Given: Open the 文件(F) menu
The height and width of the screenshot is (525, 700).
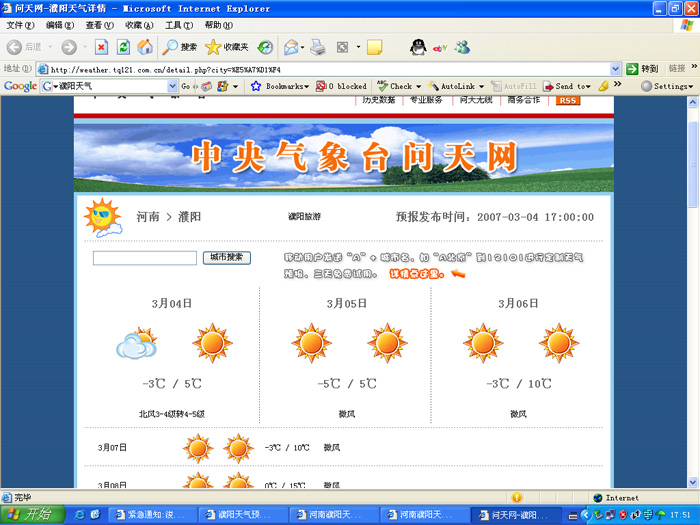Looking at the screenshot, I should tap(20, 25).
